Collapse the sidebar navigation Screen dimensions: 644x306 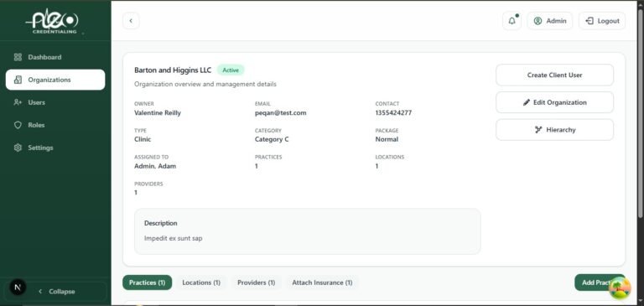click(57, 291)
